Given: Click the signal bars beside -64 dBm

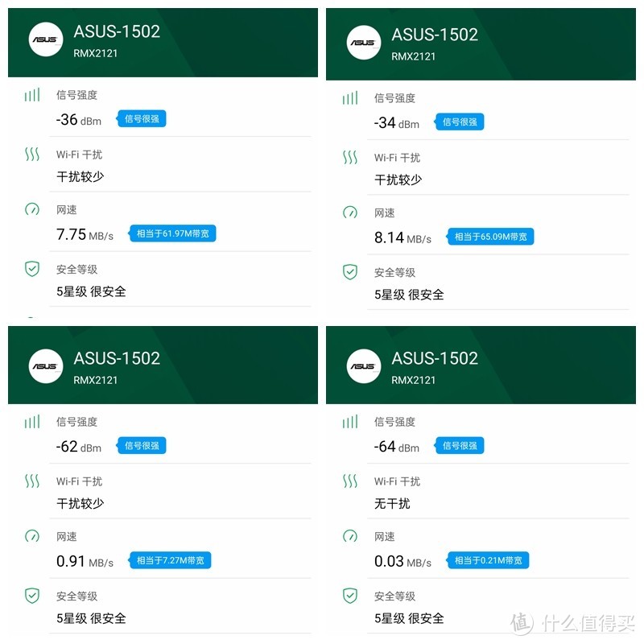Looking at the screenshot, I should click(349, 420).
